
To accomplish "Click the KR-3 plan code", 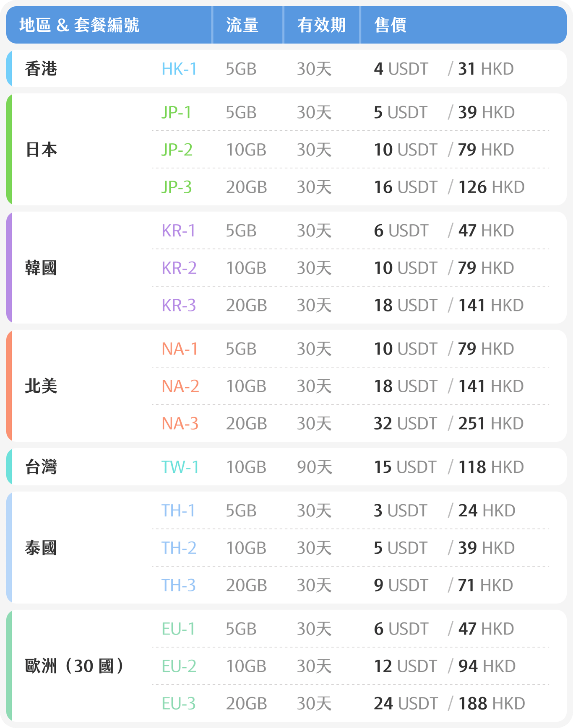I will (179, 305).
